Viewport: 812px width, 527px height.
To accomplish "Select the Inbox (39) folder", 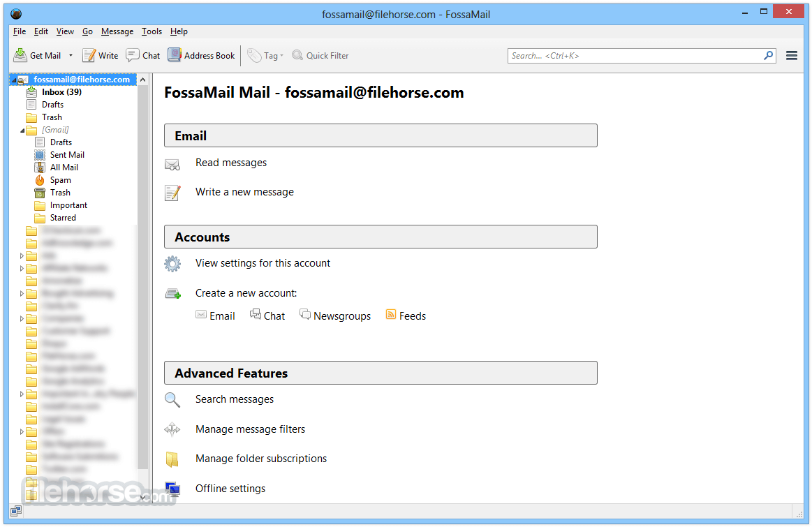I will [x=61, y=92].
